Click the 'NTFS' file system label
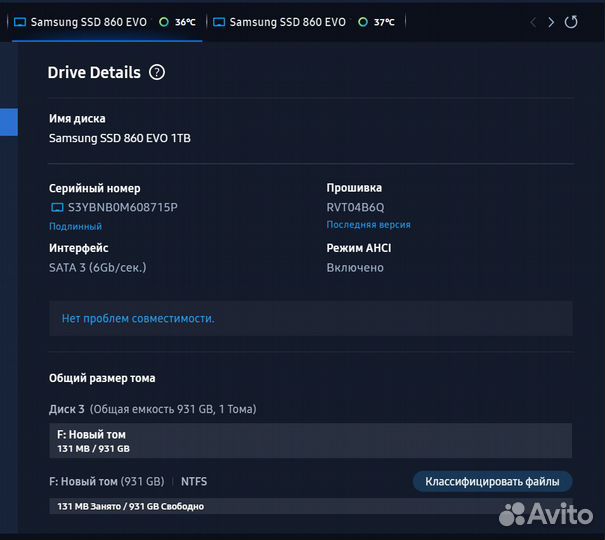This screenshot has width=605, height=540. (194, 481)
